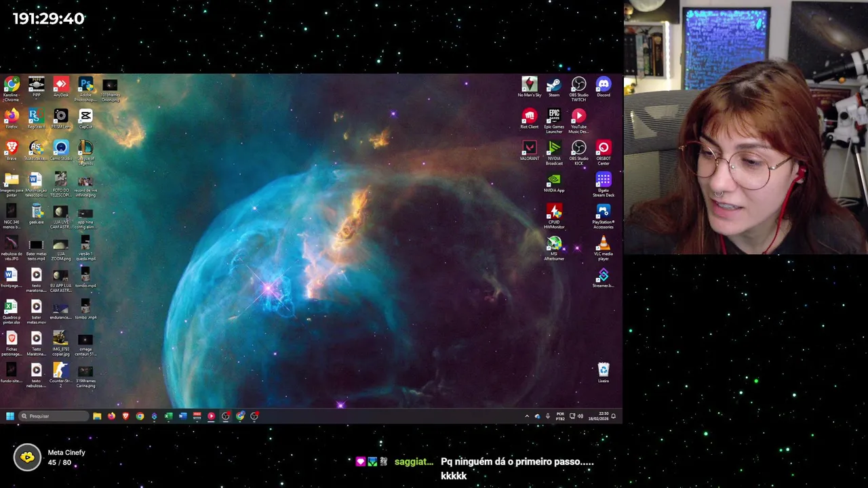Select the 'Imagens para pintar' folder
The image size is (868, 488).
[12, 184]
